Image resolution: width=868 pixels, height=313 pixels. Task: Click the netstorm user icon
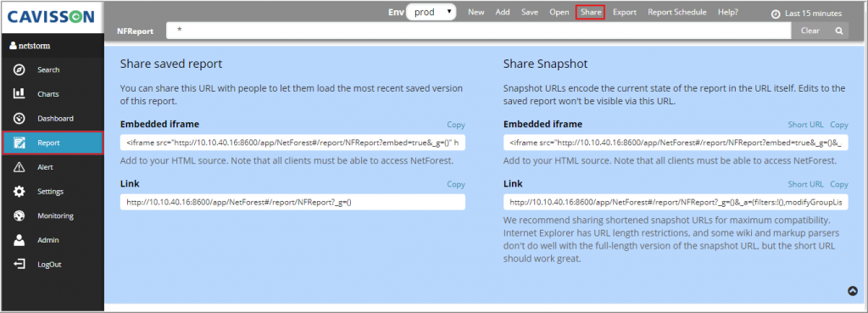pos(12,46)
